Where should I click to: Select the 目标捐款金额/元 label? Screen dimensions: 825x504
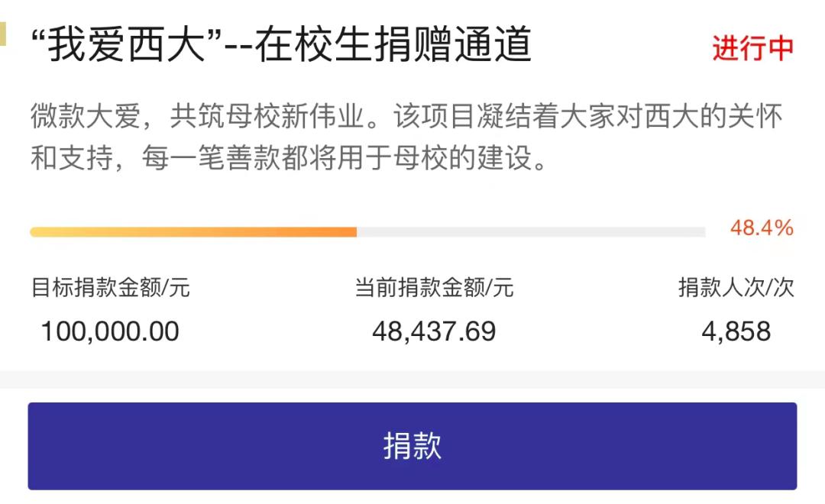click(110, 287)
